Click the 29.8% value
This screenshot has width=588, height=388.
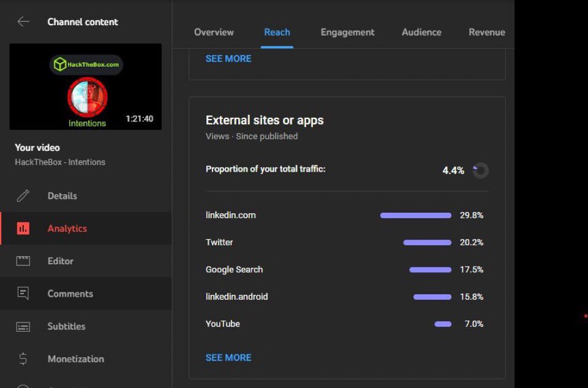472,215
